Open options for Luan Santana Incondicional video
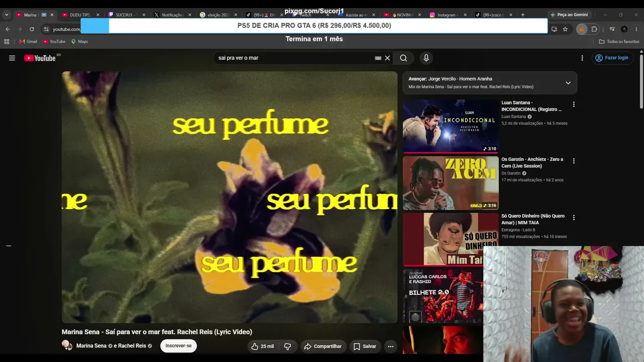 [574, 105]
